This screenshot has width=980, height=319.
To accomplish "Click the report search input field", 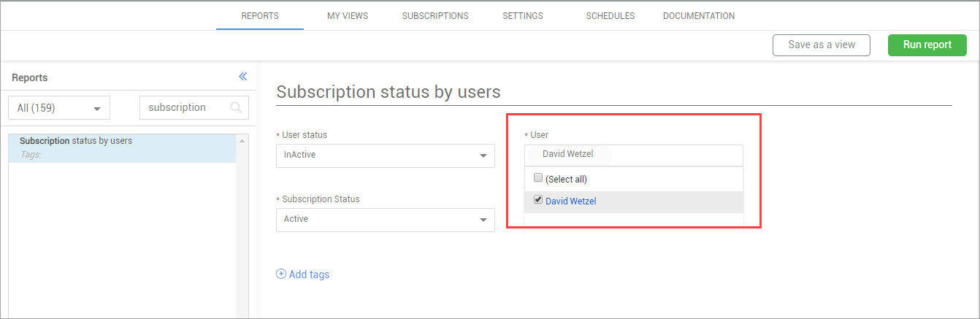I will [x=185, y=107].
